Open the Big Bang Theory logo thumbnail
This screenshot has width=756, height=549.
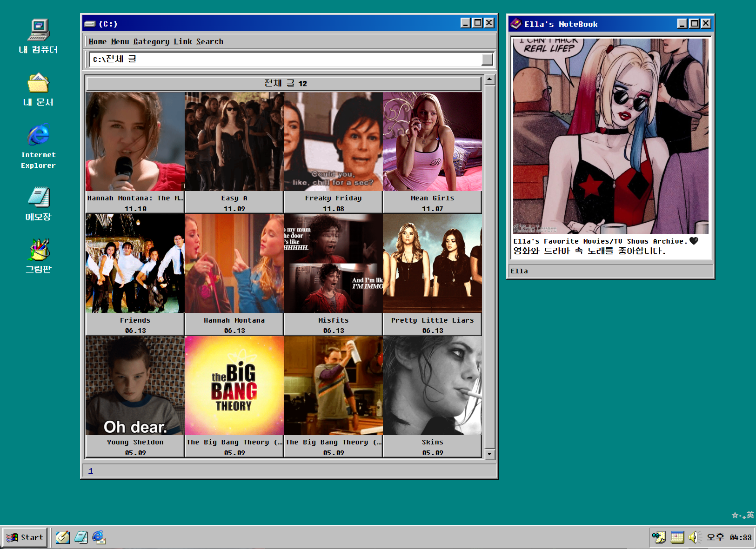click(x=234, y=385)
